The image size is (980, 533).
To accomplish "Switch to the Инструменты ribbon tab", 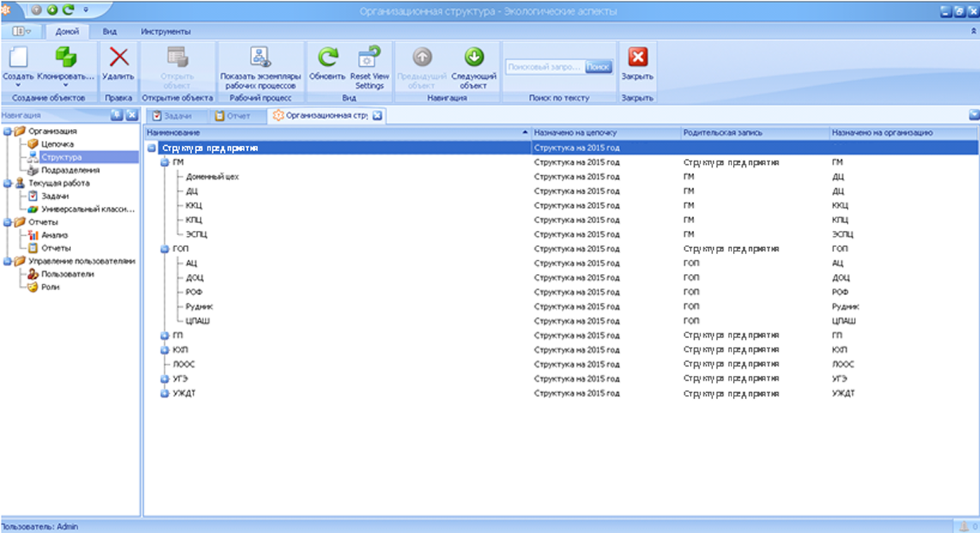I will pos(165,32).
